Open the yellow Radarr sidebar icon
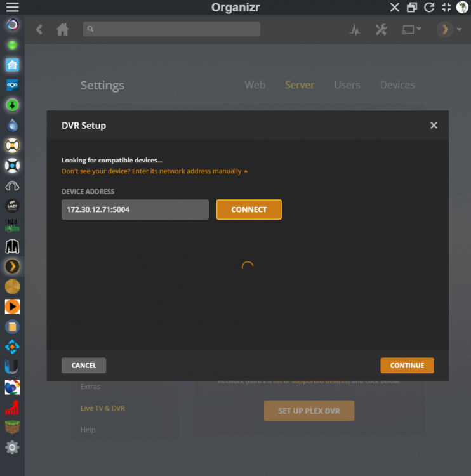Screen dimensions: 471x476 (13, 145)
